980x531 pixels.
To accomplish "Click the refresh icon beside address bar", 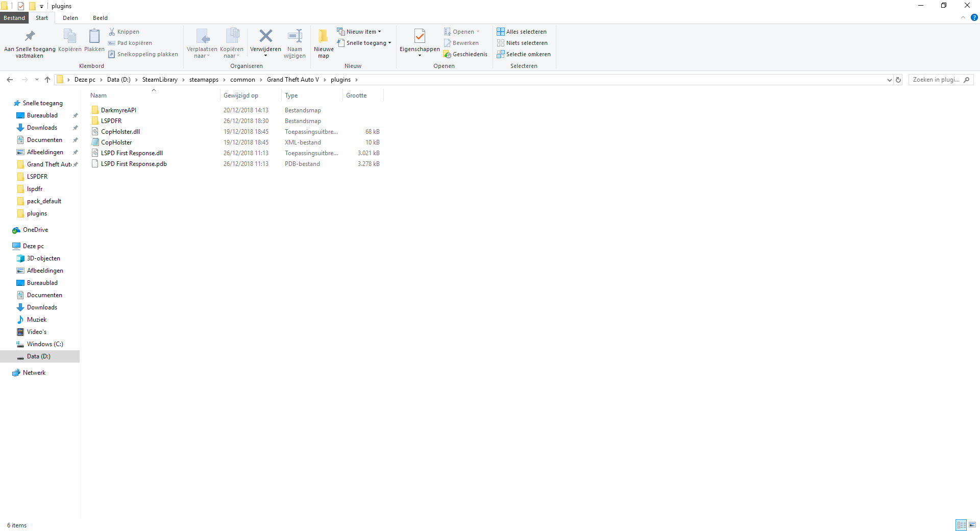I will [x=898, y=80].
